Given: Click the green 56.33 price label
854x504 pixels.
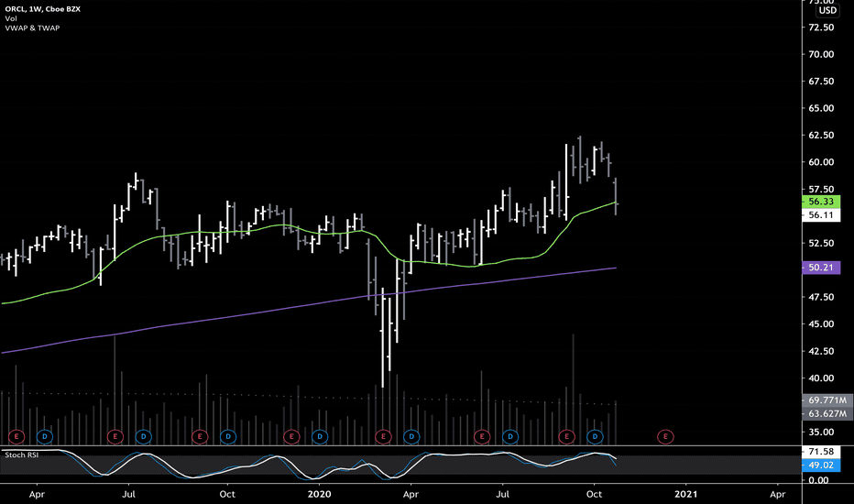Looking at the screenshot, I should click(821, 202).
